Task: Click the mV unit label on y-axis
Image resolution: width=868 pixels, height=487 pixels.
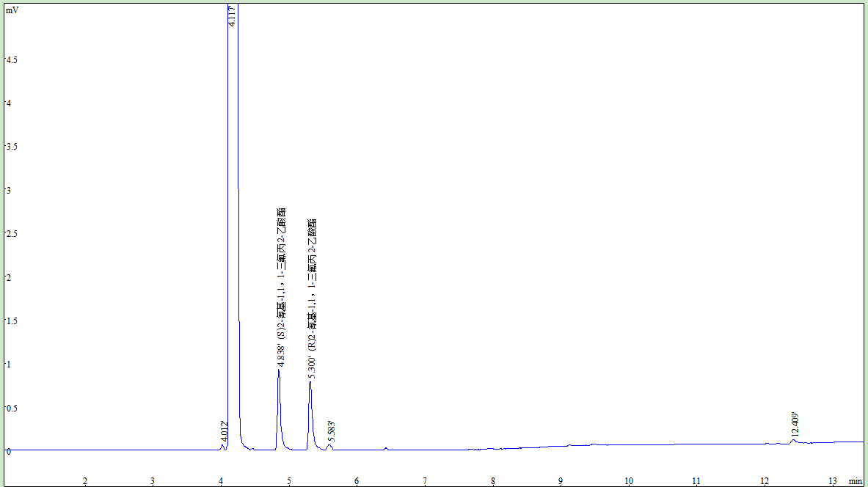Action: pos(12,10)
